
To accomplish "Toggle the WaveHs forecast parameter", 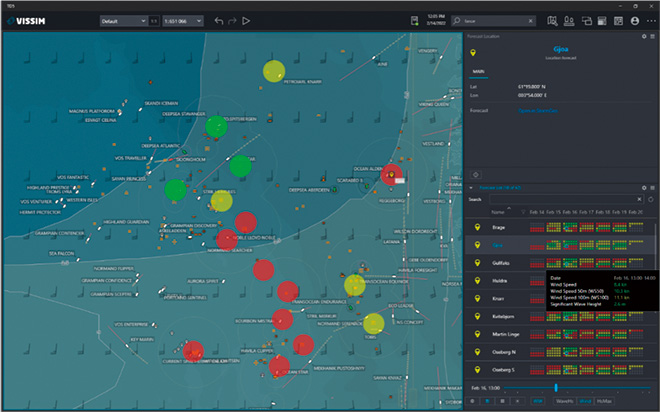I will point(564,401).
